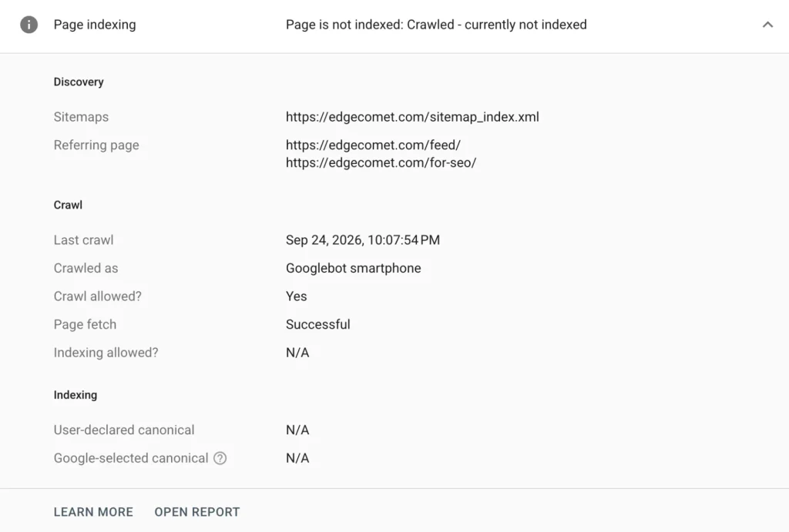Select the edgecomet.com/feed/ referring URL
Viewport: 789px width, 532px height.
(373, 145)
